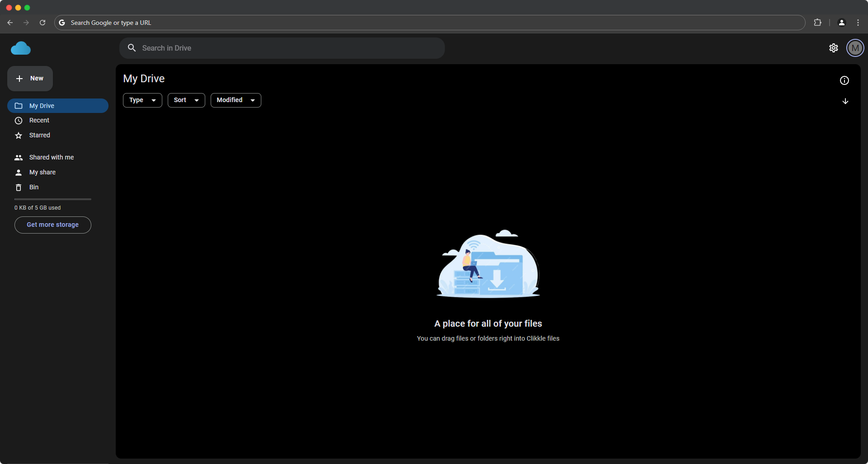868x464 pixels.
Task: Click the My Drive page heading
Action: tap(144, 79)
